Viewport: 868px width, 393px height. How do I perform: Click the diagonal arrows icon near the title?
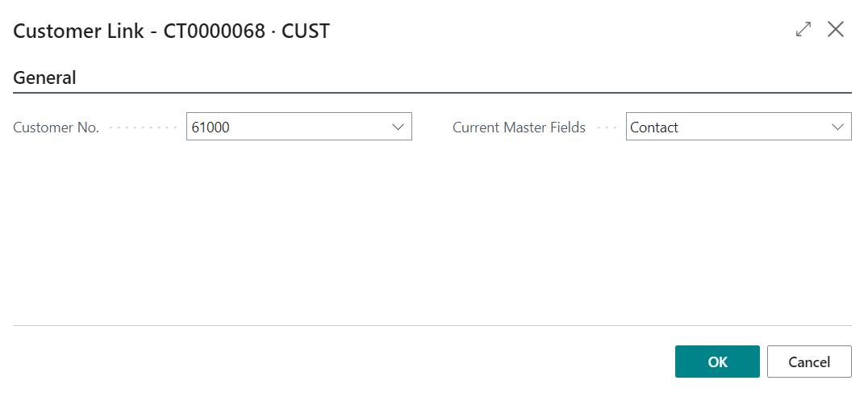pos(803,30)
